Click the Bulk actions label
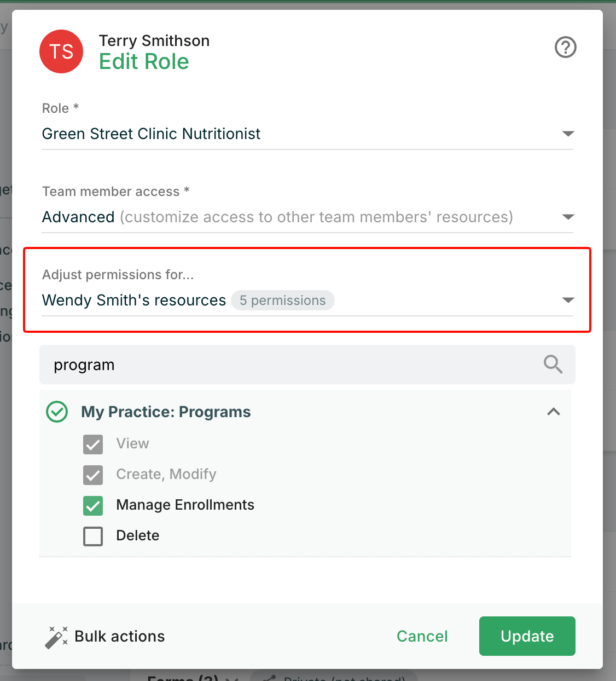Screen dimensions: 616x681 (x=120, y=636)
